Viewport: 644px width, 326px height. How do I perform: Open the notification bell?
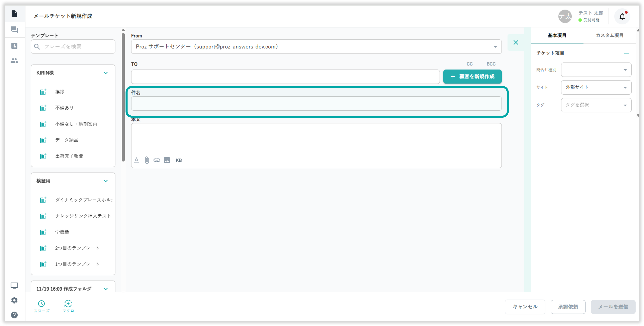622,17
